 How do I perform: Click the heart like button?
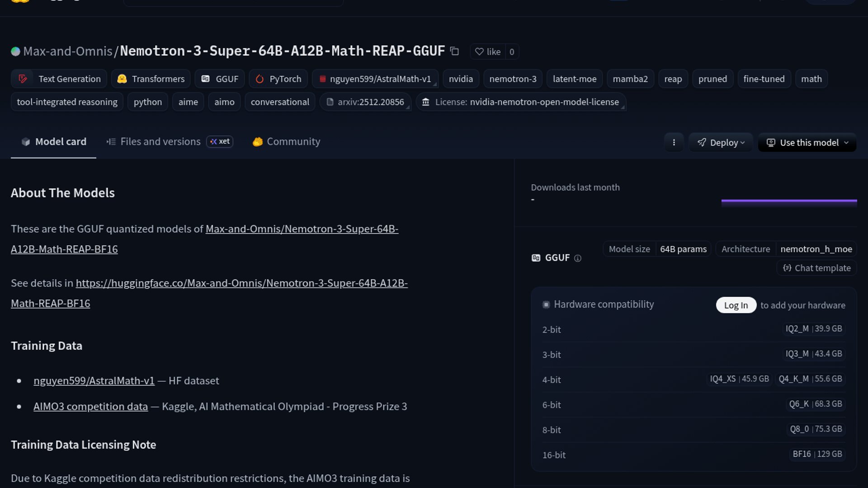488,52
